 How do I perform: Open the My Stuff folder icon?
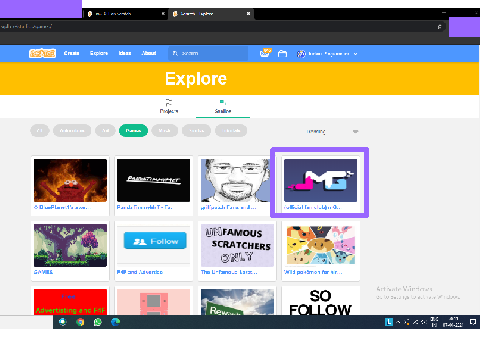pyautogui.click(x=282, y=54)
